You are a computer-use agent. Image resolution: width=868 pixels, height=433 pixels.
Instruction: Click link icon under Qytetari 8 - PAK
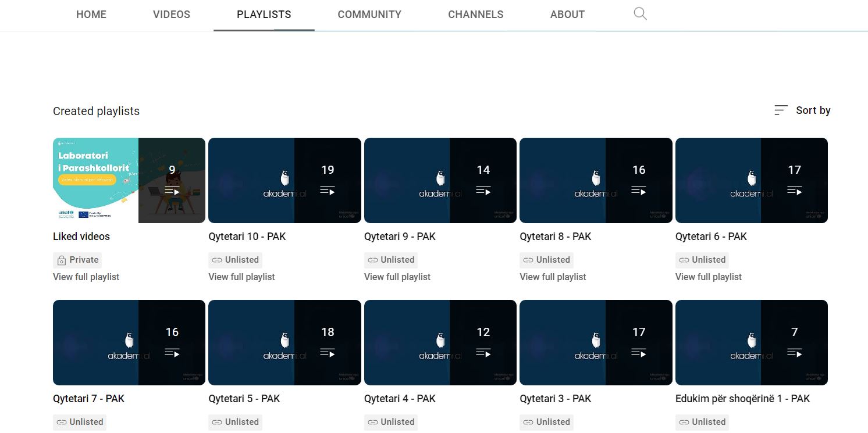(x=528, y=260)
